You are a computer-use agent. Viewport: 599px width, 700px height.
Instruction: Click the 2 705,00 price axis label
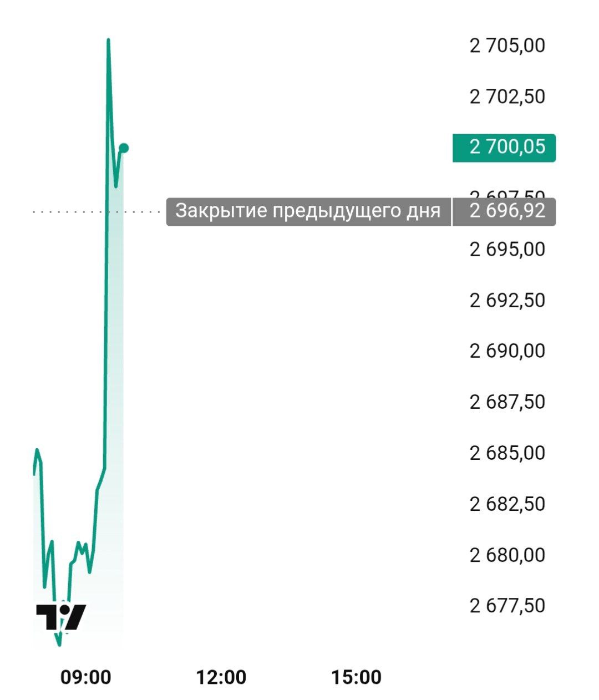tap(507, 45)
